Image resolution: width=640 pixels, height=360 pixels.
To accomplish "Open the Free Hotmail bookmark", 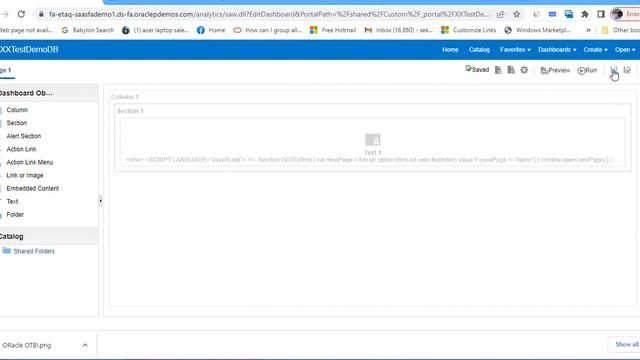I will [333, 30].
